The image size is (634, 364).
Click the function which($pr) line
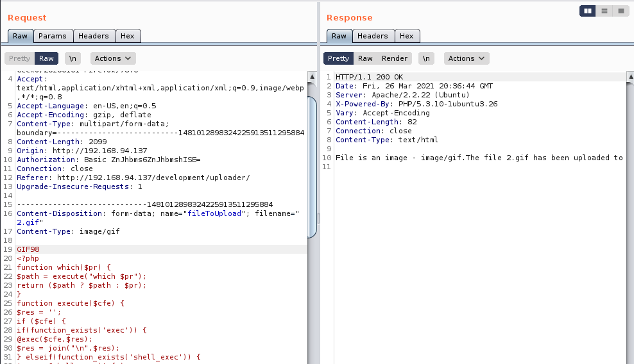pos(64,267)
